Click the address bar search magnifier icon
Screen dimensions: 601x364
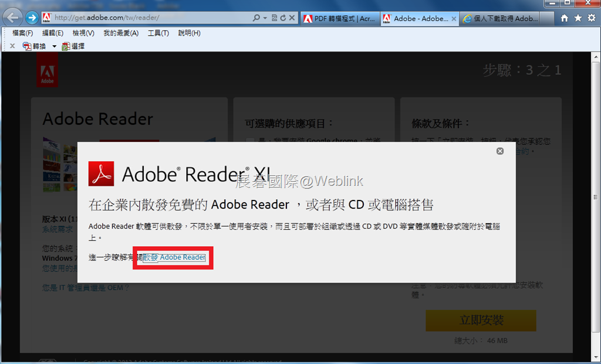pos(256,18)
